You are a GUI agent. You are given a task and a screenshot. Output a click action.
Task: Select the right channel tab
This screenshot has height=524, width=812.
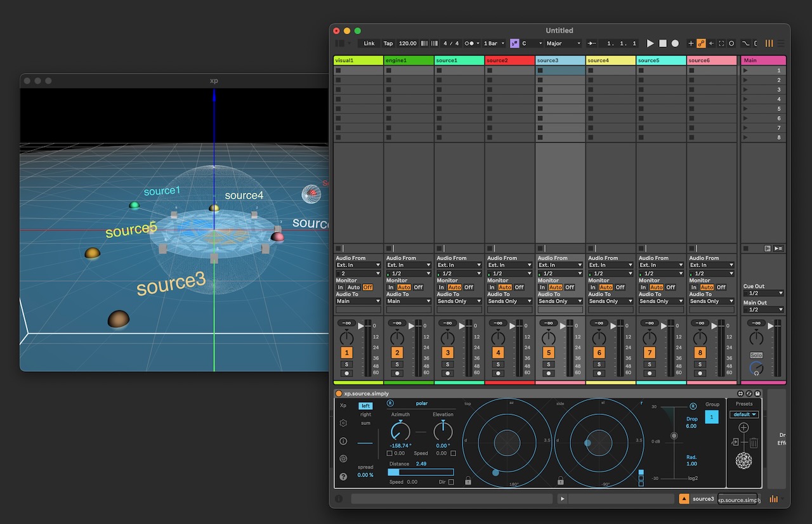point(365,414)
